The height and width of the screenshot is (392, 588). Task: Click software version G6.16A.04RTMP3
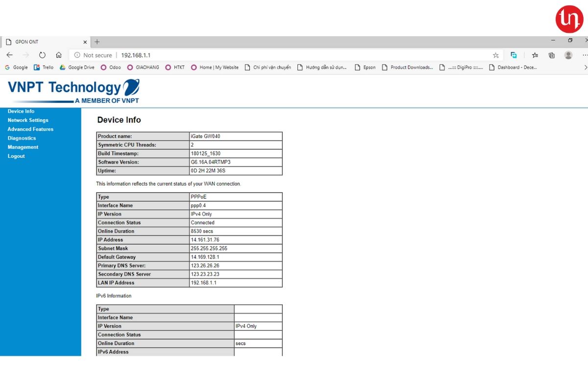point(210,162)
